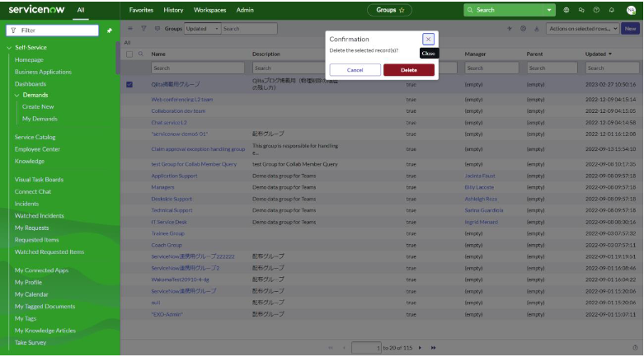Open the Web conferencing L2 team record

click(x=182, y=100)
